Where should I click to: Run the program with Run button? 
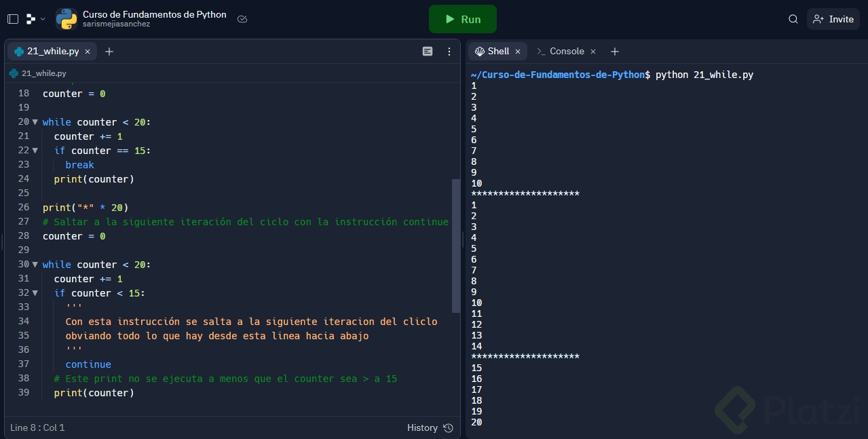pos(463,19)
